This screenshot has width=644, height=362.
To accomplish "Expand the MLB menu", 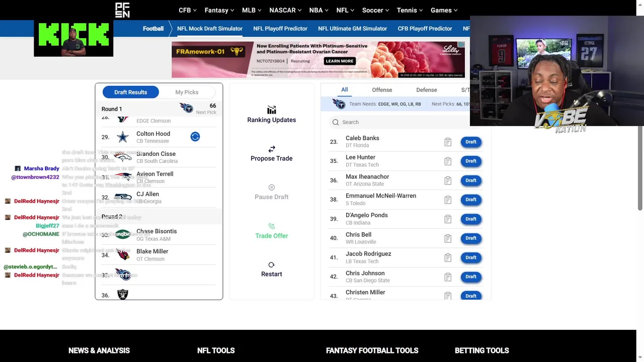I will (252, 10).
